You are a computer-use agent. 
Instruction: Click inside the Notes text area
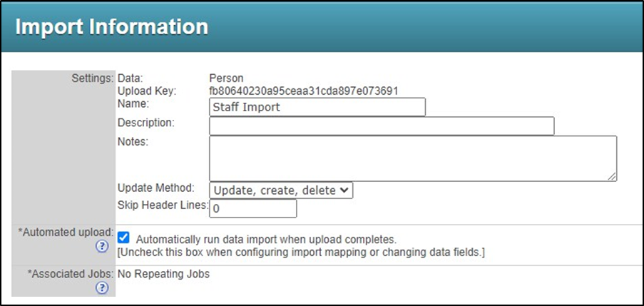point(412,158)
